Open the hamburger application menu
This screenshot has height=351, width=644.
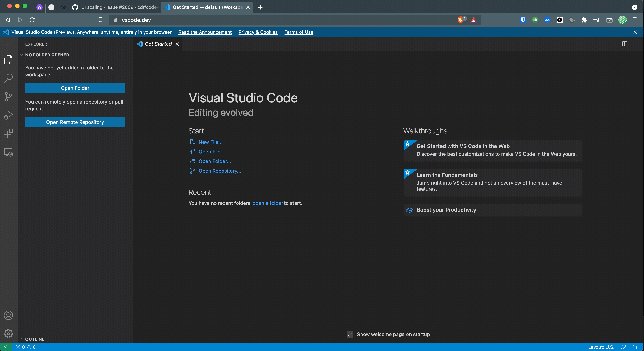tap(8, 44)
